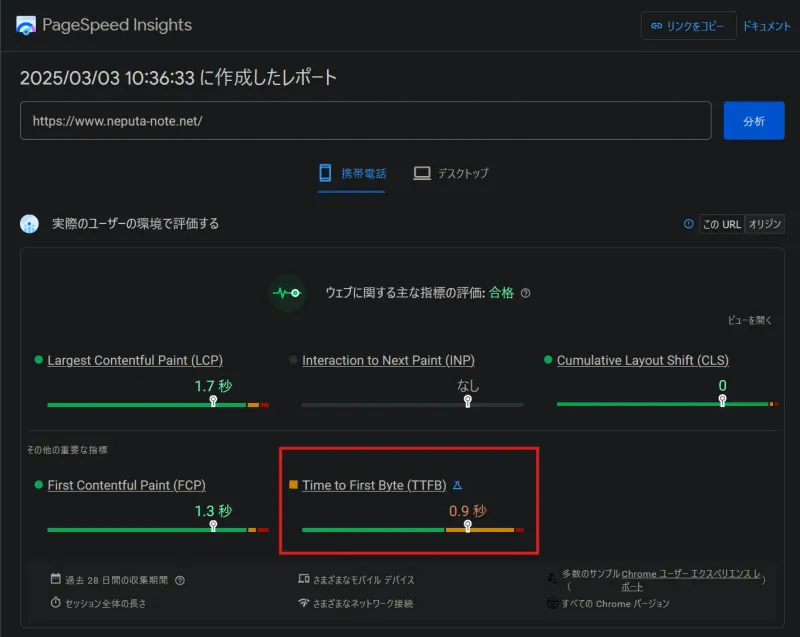The height and width of the screenshot is (637, 800).
Task: Open the Largest Contentful Paint (LCP) link
Action: pyautogui.click(x=136, y=360)
